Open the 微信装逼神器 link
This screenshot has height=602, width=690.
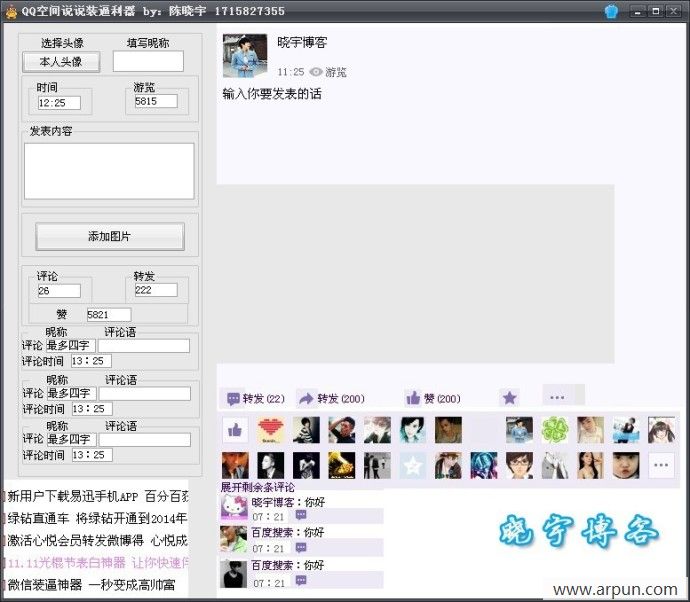tap(91, 584)
